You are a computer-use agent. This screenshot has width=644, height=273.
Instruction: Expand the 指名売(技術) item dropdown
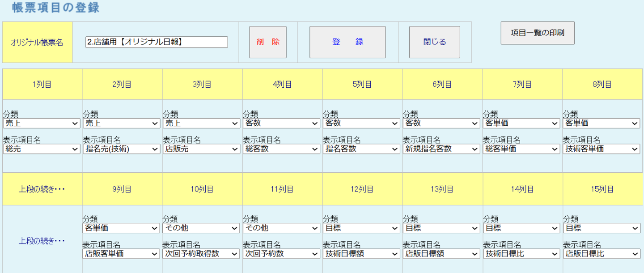point(121,149)
